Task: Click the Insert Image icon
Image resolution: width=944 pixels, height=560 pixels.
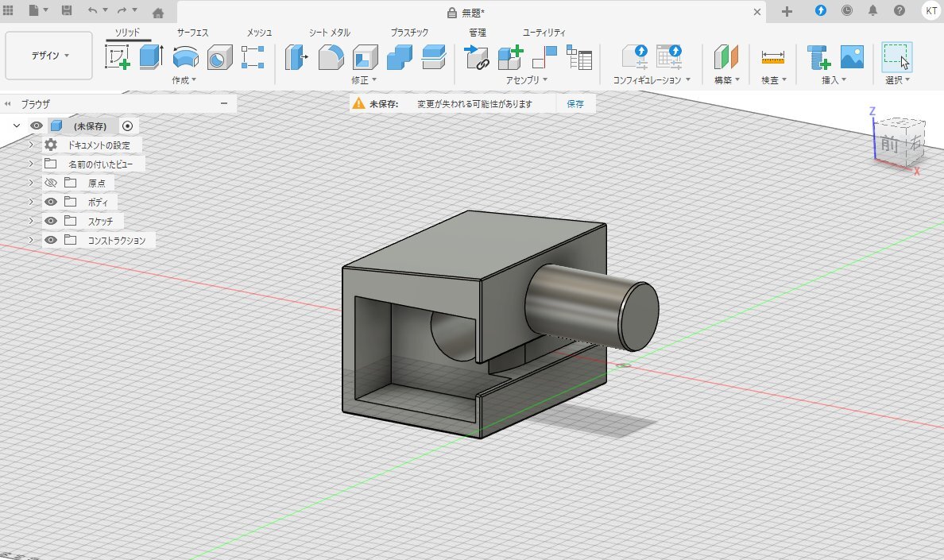Action: pyautogui.click(x=852, y=57)
